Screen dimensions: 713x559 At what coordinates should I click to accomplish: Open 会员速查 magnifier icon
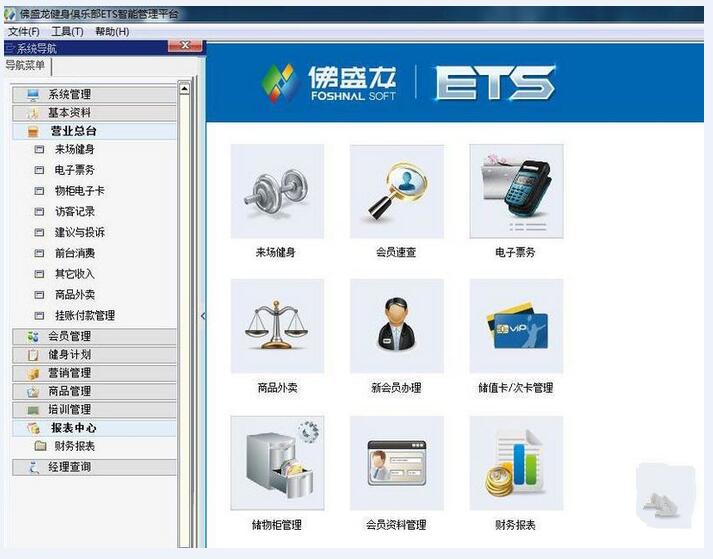(x=397, y=191)
